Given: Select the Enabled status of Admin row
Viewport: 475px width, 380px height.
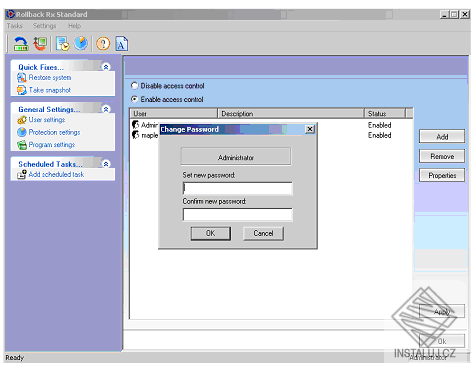Looking at the screenshot, I should tap(380, 125).
